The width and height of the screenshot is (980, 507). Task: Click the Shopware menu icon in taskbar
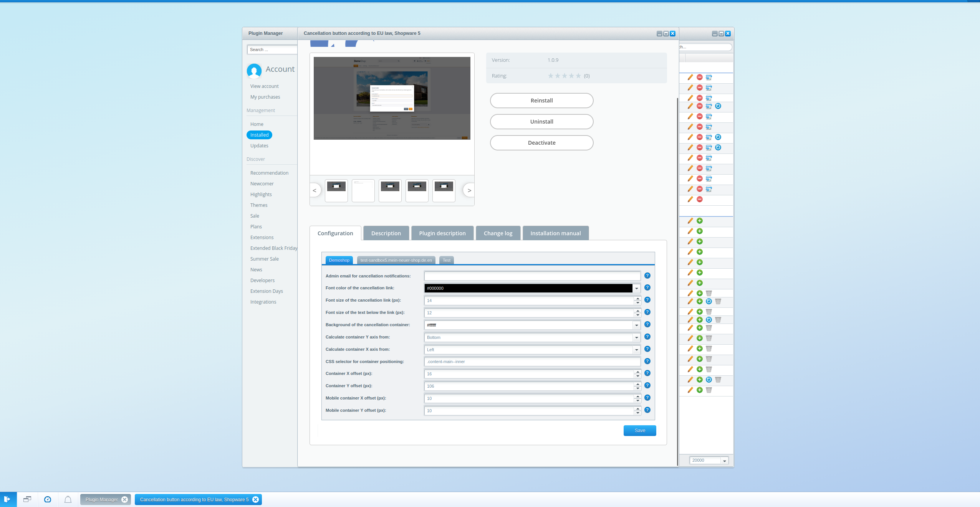pos(7,499)
